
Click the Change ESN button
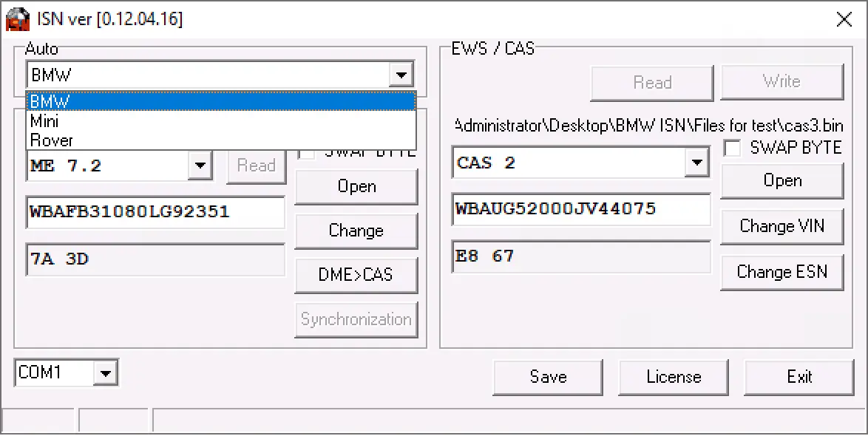coord(781,272)
